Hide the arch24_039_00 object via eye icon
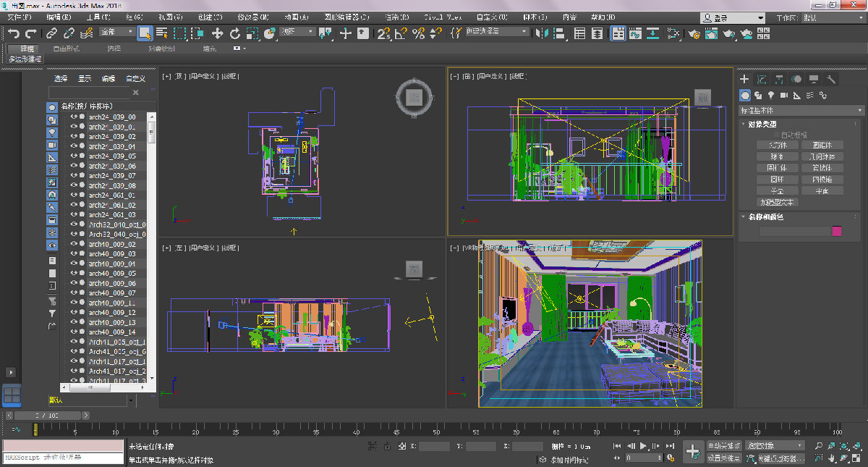Image resolution: width=868 pixels, height=467 pixels. coord(73,117)
